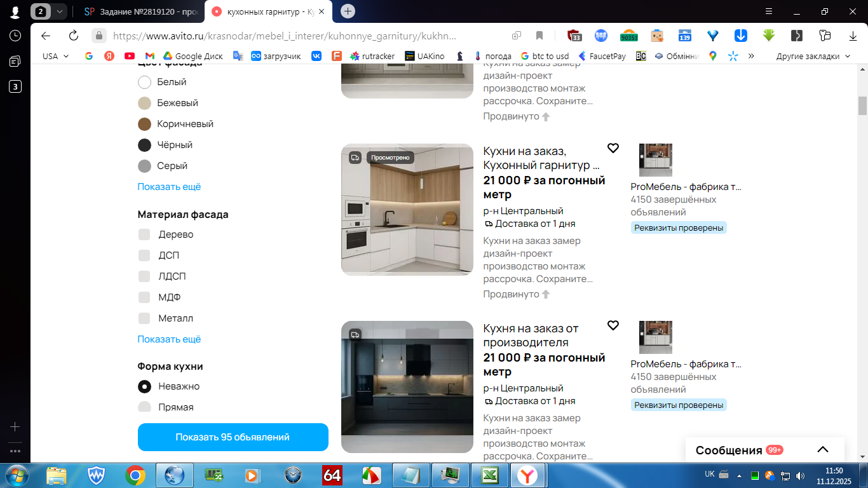
Task: Open the Google Диск bookmark
Action: pyautogui.click(x=193, y=56)
